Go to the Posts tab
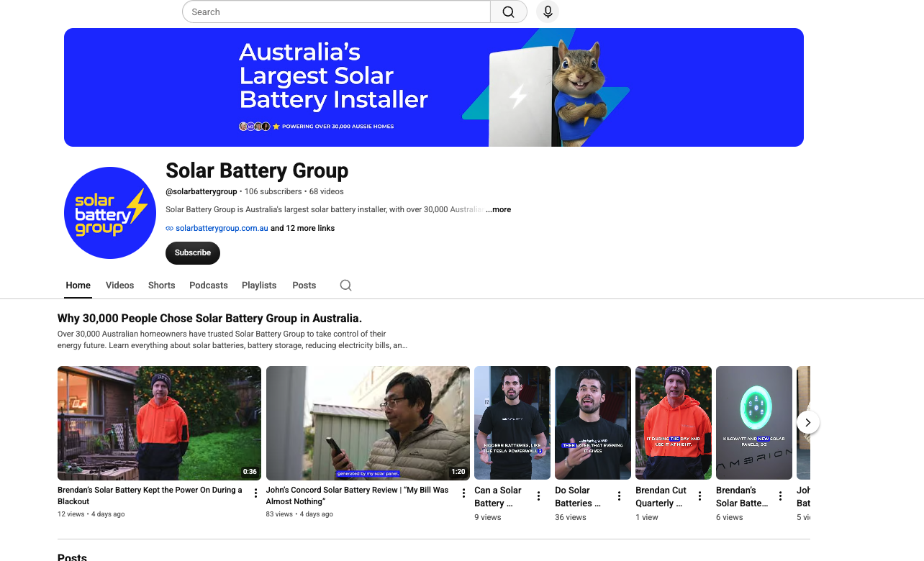 pos(304,286)
